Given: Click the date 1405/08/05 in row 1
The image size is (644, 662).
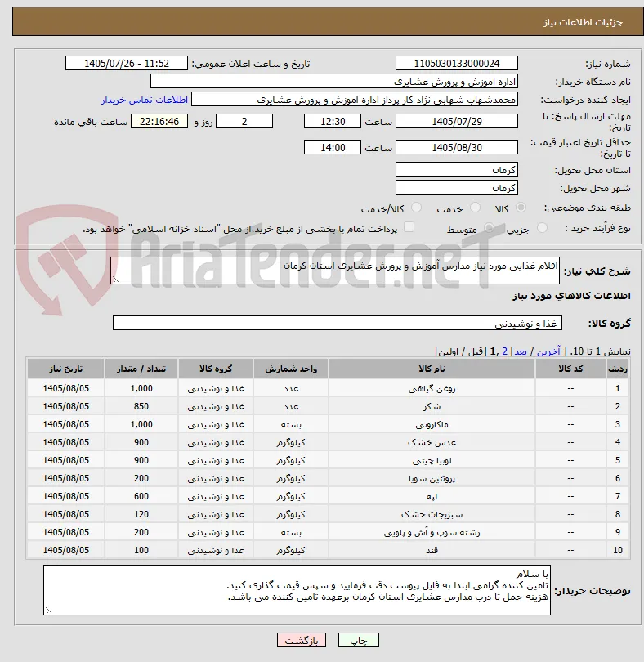Looking at the screenshot, I should (66, 388).
